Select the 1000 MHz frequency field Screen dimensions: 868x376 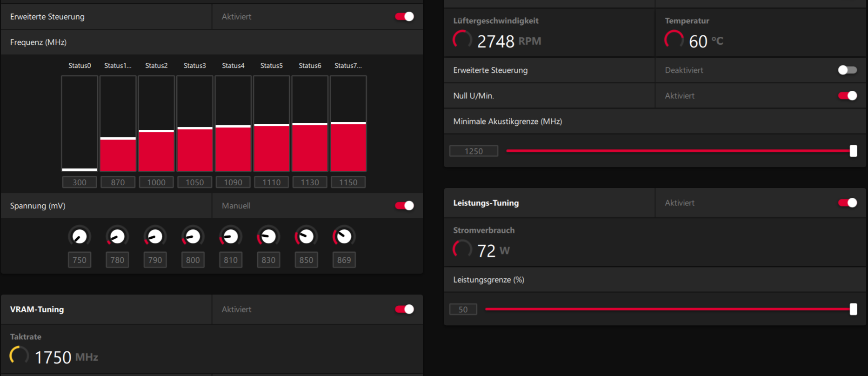156,182
